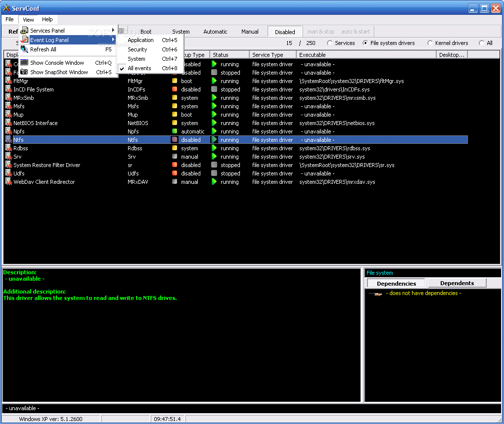Choose Application event log entry
Screen dimensions: 504x424
[x=150, y=40]
